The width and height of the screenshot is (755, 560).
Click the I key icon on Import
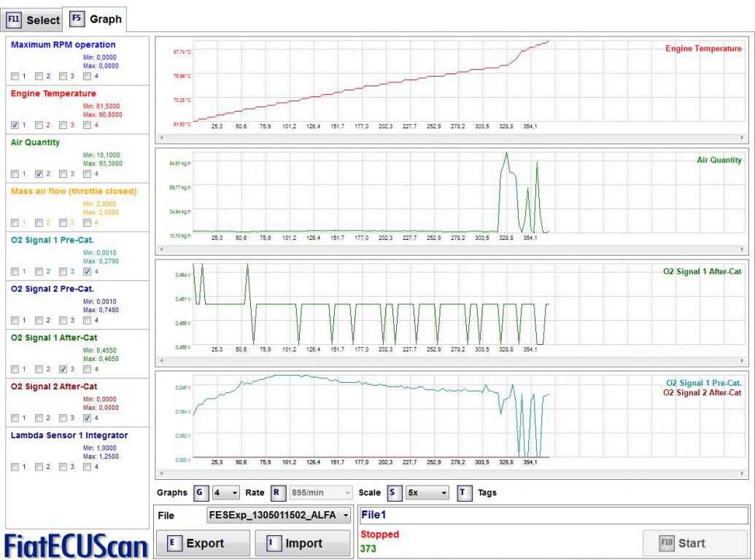point(273,543)
